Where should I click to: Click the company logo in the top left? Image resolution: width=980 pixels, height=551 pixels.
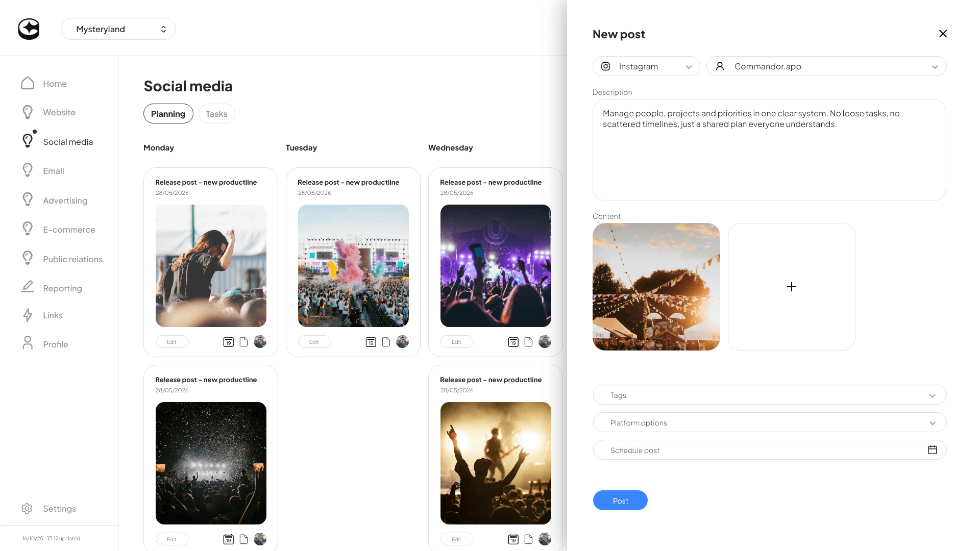(29, 29)
